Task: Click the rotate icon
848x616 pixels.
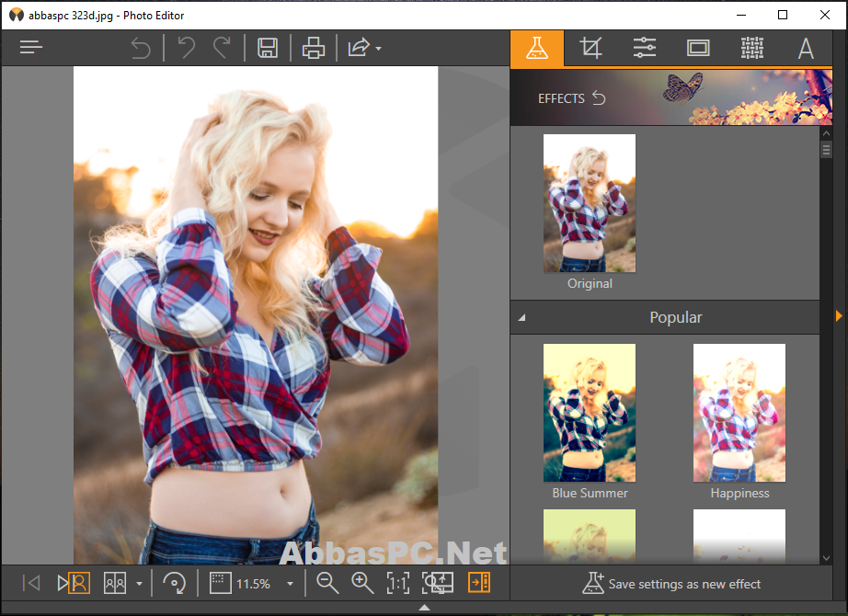Action: 174,583
